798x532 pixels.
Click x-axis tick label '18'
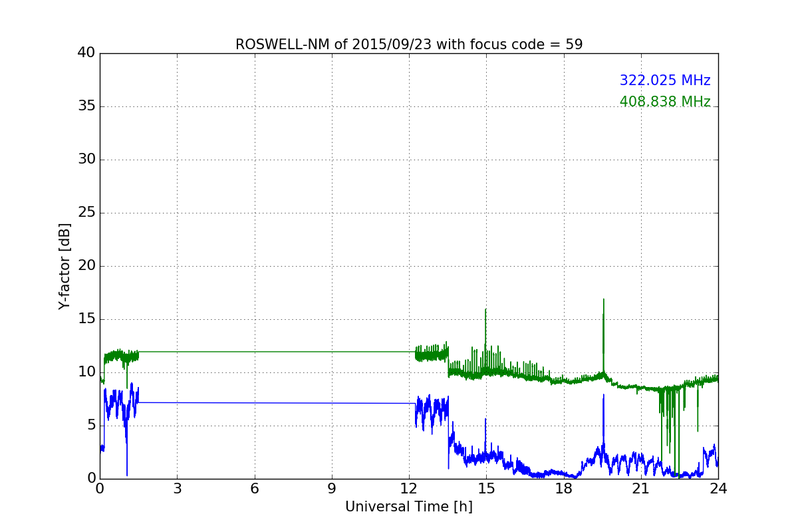point(564,489)
